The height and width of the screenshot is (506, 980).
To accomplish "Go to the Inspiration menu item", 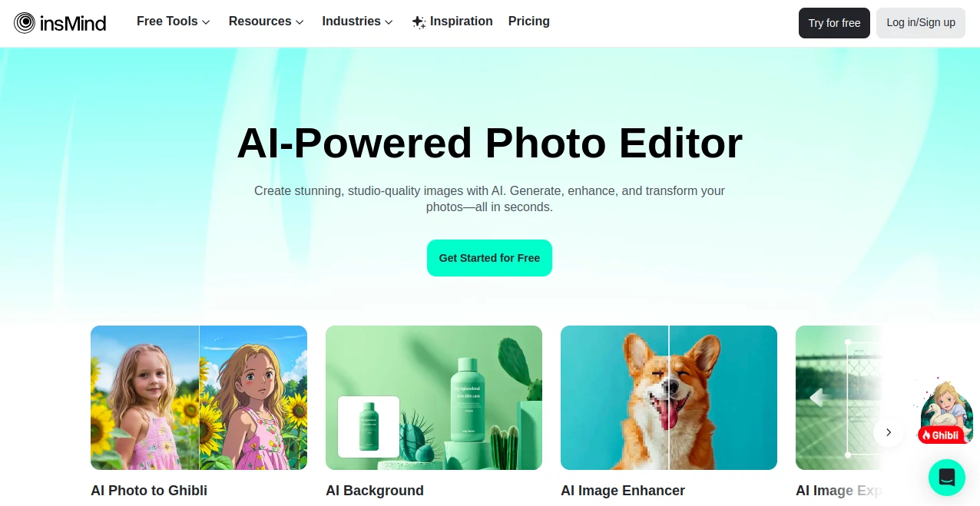I will click(x=452, y=21).
